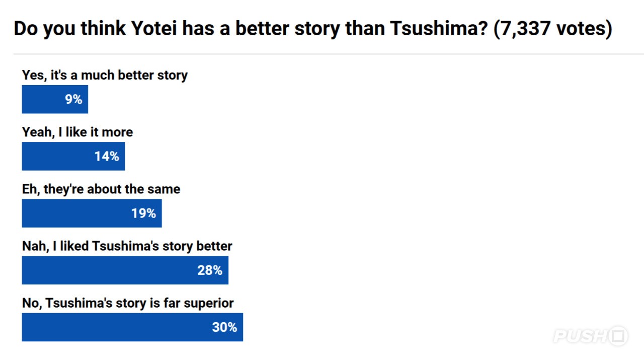The width and height of the screenshot is (644, 362).
Task: Click the 30% result bar
Action: coord(116,327)
